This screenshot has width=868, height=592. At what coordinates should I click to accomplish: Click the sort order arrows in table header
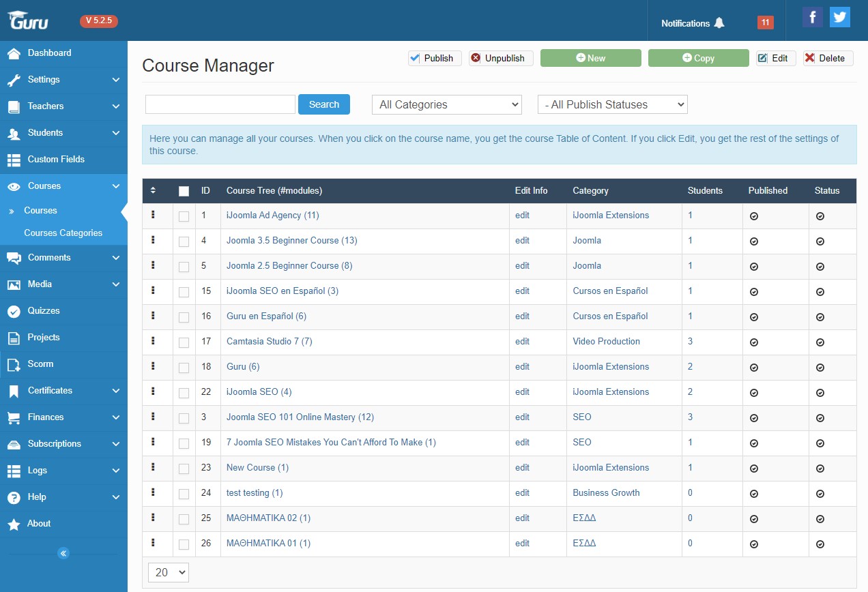pos(153,190)
